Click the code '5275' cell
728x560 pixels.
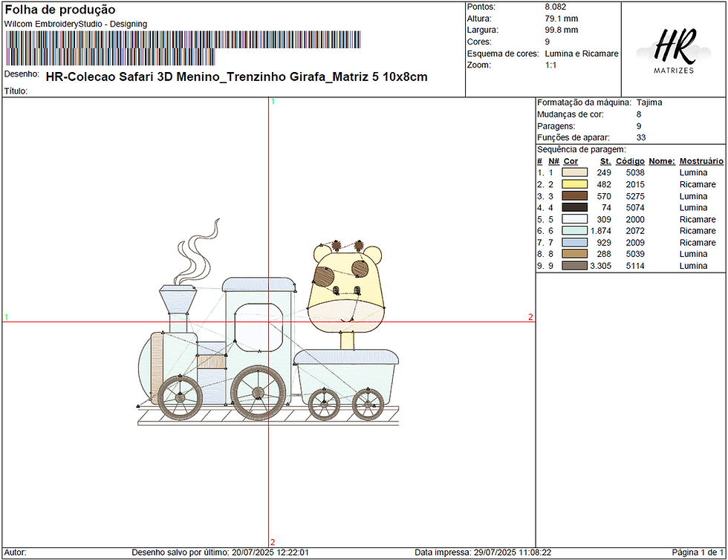634,196
